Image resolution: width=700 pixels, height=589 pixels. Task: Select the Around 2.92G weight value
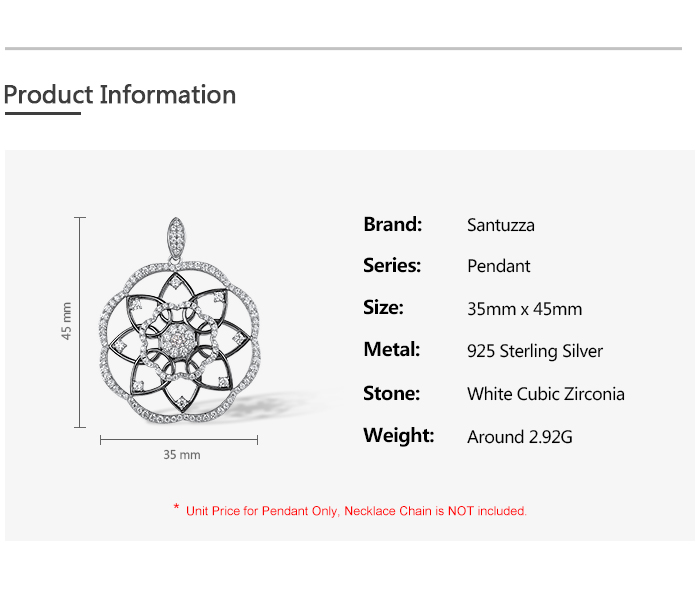(519, 437)
